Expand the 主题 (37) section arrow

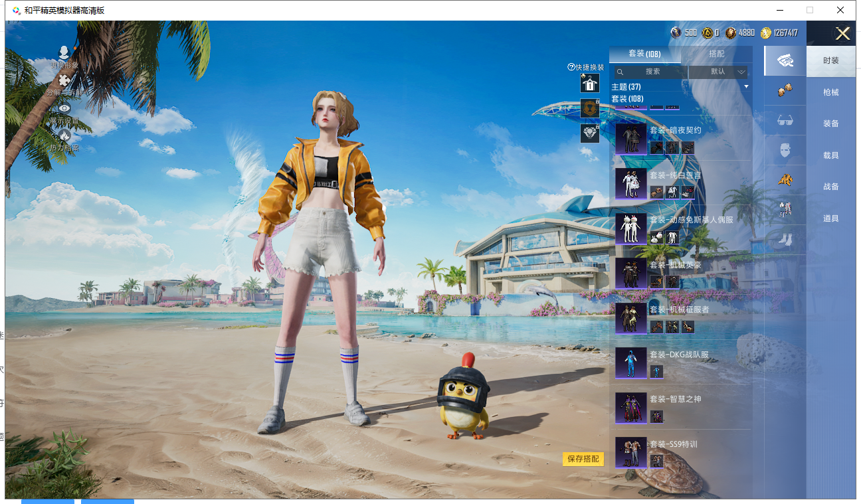click(746, 87)
